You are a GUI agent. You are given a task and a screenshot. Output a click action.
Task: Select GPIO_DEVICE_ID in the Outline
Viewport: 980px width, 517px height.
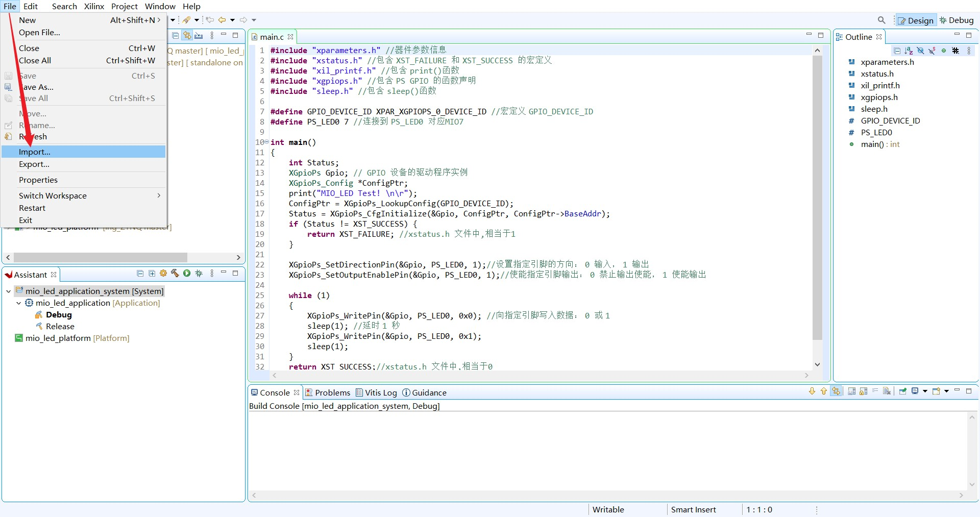click(890, 121)
